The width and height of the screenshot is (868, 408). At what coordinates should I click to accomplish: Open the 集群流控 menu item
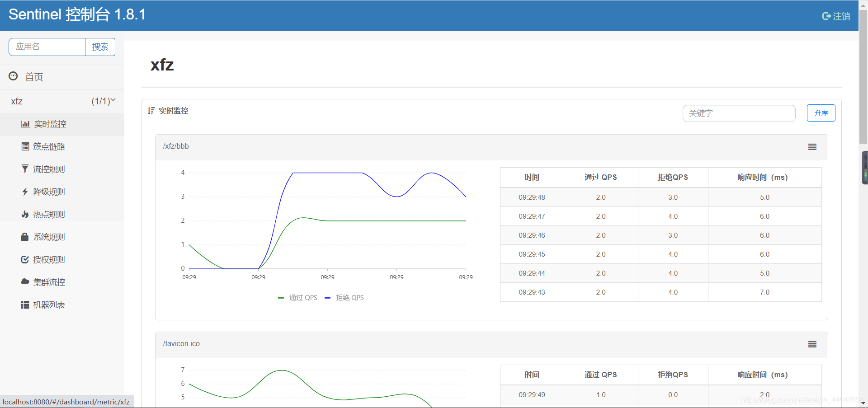coord(62,282)
